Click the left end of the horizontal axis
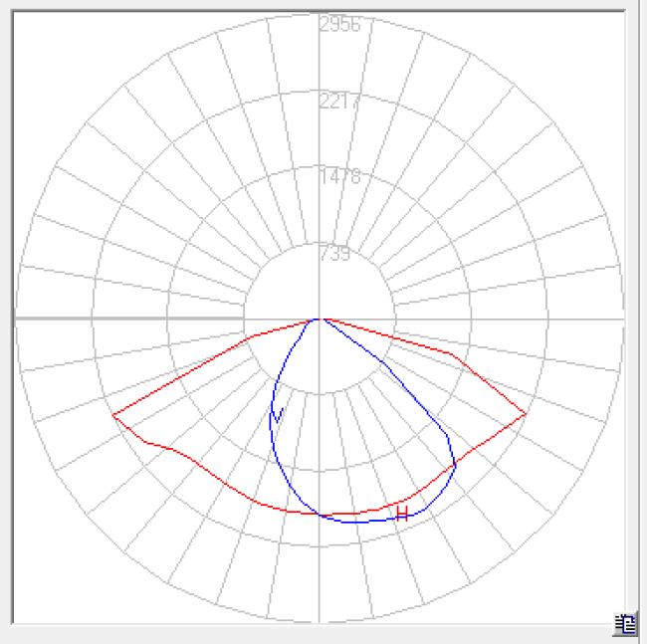Screen dimensions: 647x644 (x=16, y=319)
